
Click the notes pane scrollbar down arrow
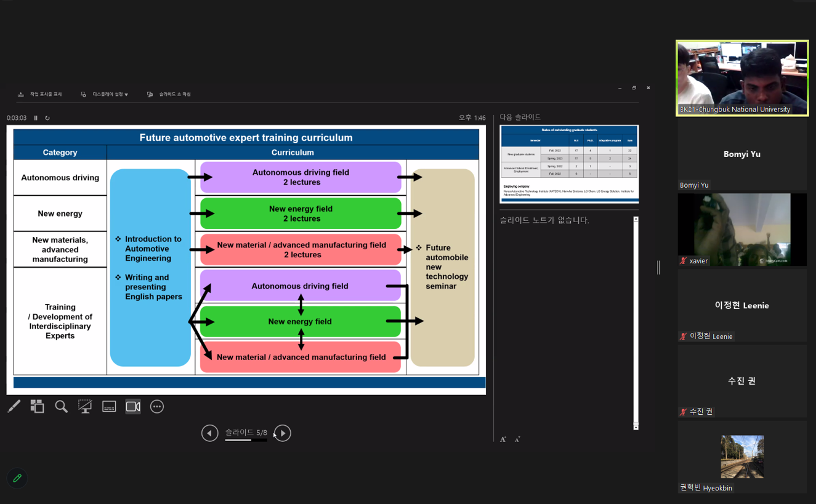tap(636, 427)
